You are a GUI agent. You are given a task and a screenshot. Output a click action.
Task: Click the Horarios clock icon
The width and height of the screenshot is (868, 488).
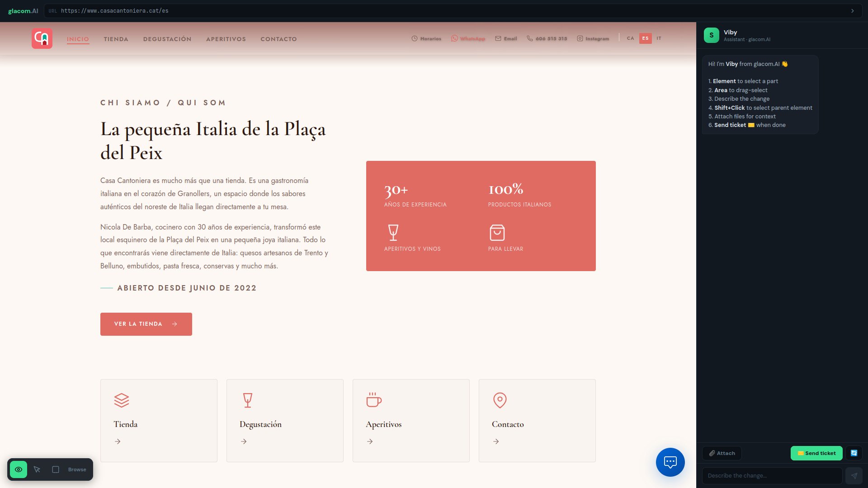click(x=415, y=38)
